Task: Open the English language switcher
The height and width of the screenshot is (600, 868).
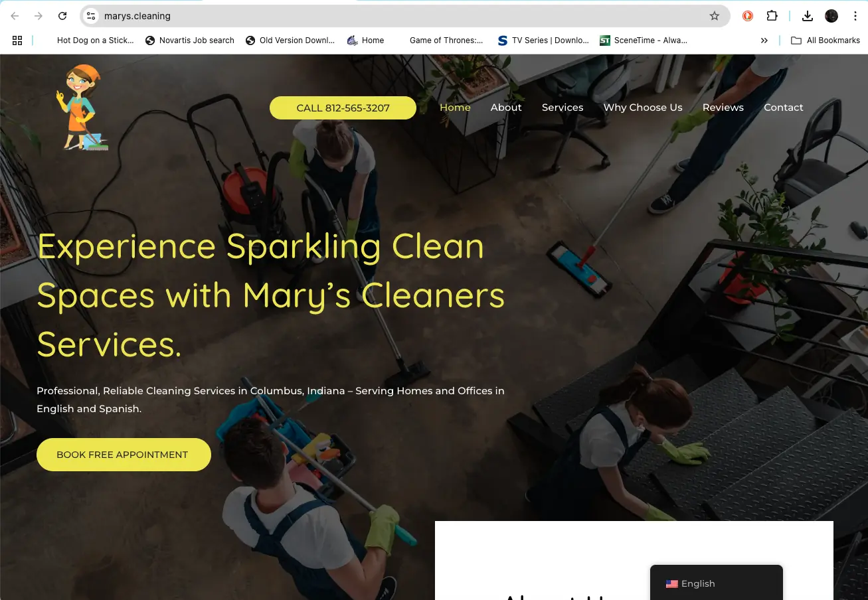Action: [716, 583]
